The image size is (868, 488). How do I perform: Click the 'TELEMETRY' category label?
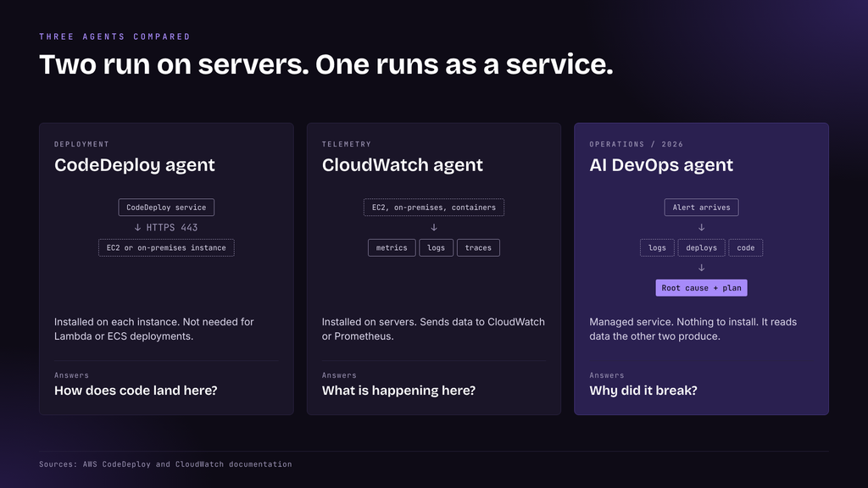347,144
